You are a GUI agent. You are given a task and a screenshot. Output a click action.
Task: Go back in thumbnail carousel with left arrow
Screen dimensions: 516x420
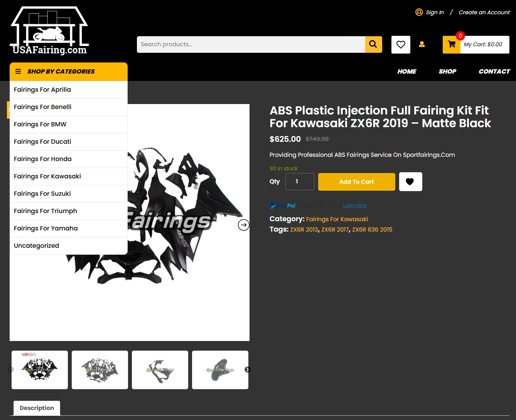(x=11, y=370)
